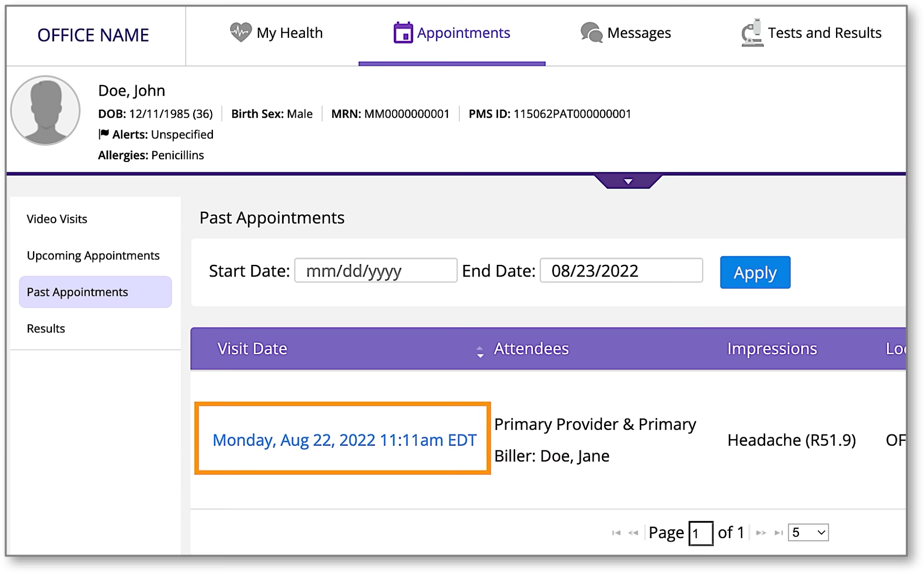Go to previous page pagination arrow
Image resolution: width=924 pixels, height=573 pixels.
(x=633, y=533)
